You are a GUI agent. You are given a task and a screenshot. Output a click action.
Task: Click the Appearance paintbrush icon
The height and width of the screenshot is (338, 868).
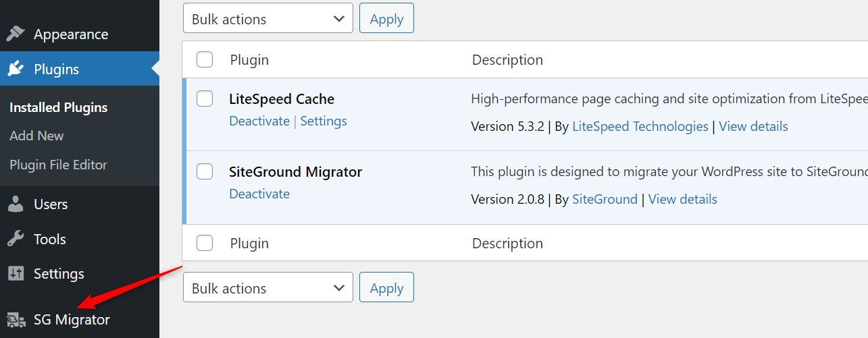click(16, 34)
